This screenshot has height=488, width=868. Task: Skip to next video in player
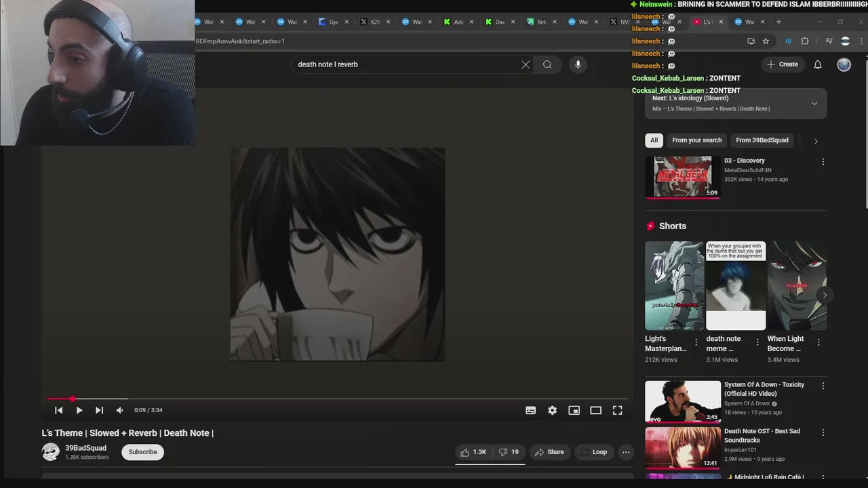(x=99, y=410)
